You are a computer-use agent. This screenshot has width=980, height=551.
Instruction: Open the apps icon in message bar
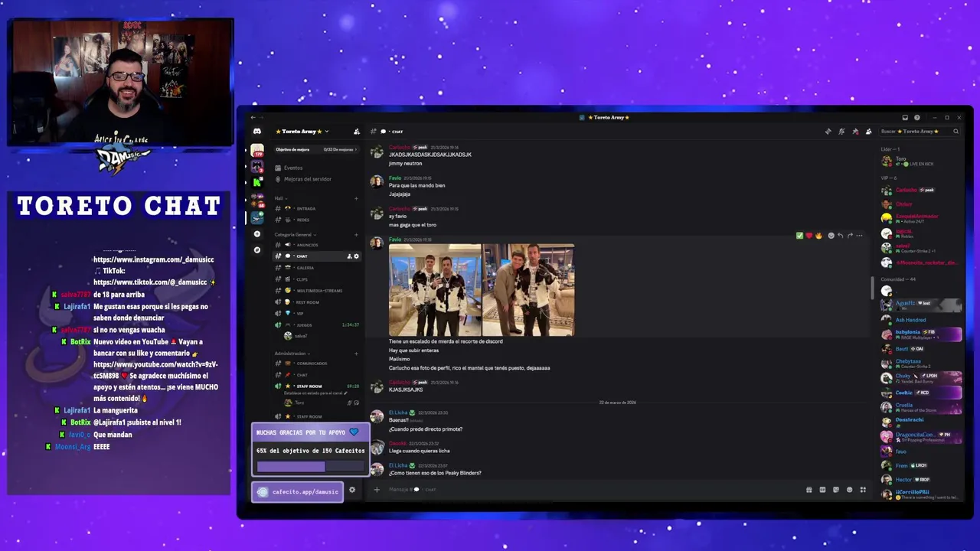(x=863, y=490)
